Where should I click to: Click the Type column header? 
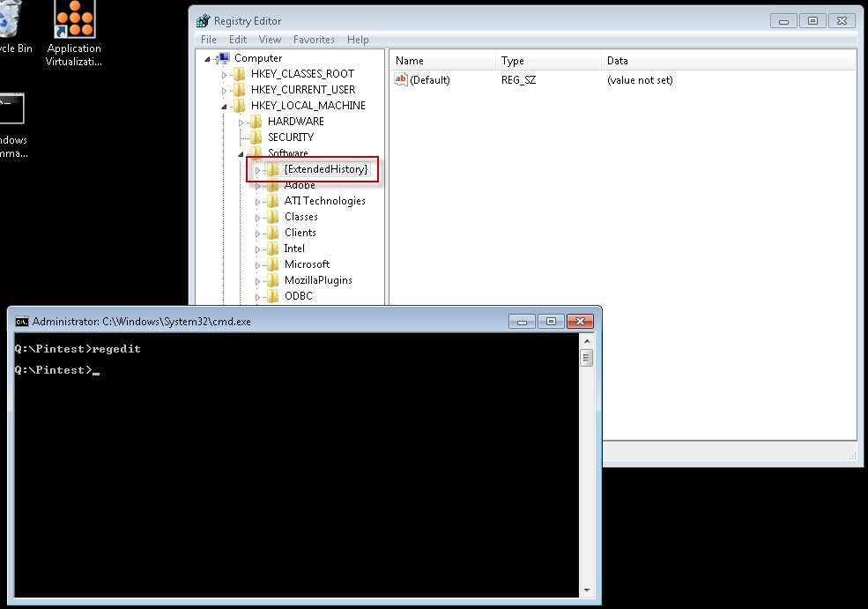coord(512,61)
